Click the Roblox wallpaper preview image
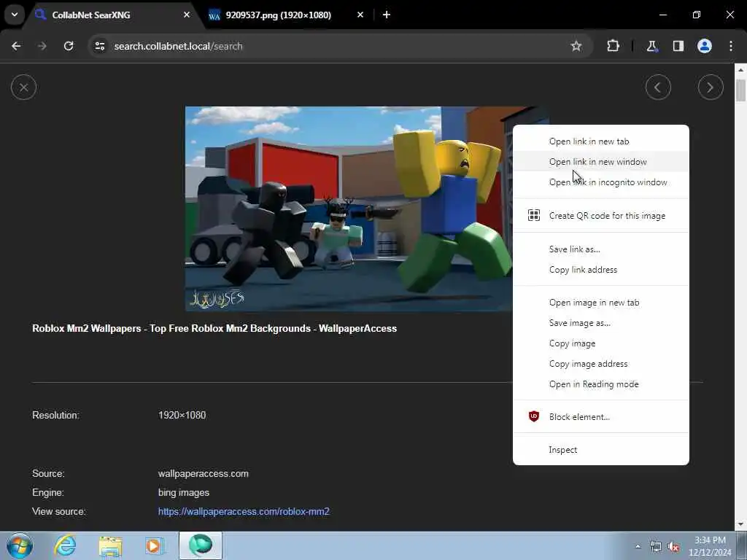 pos(349,209)
